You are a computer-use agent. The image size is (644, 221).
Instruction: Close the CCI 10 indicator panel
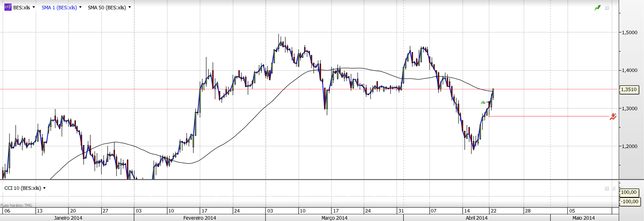(x=614, y=189)
